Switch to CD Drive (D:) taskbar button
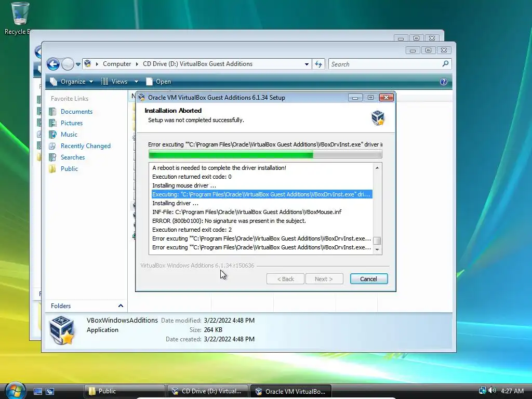 pos(208,391)
